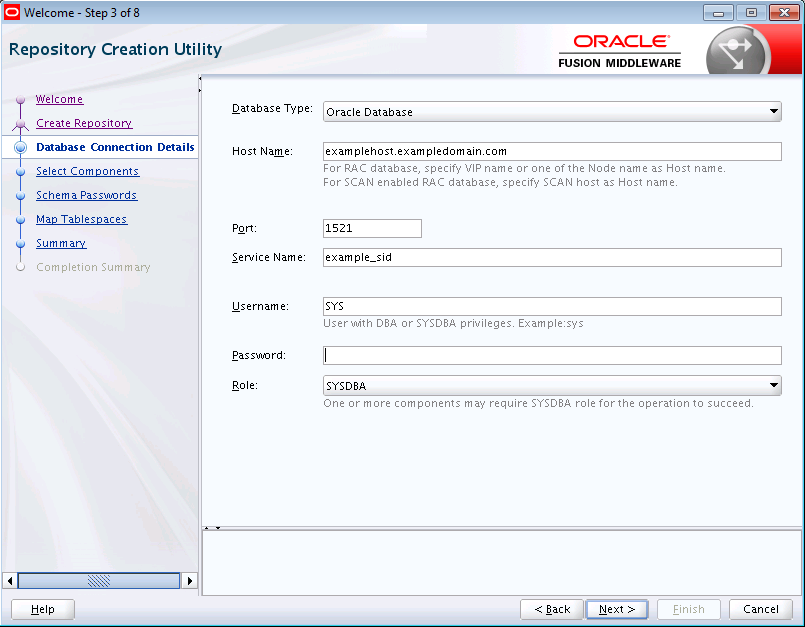805x627 pixels.
Task: Click the Fusion Middleware logo graphic
Action: pyautogui.click(x=738, y=52)
